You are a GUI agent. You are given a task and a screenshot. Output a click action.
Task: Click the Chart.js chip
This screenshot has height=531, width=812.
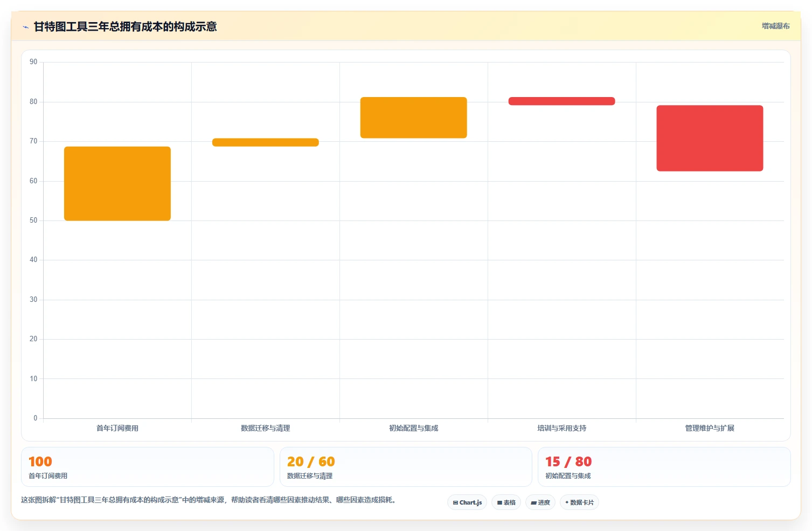click(467, 502)
